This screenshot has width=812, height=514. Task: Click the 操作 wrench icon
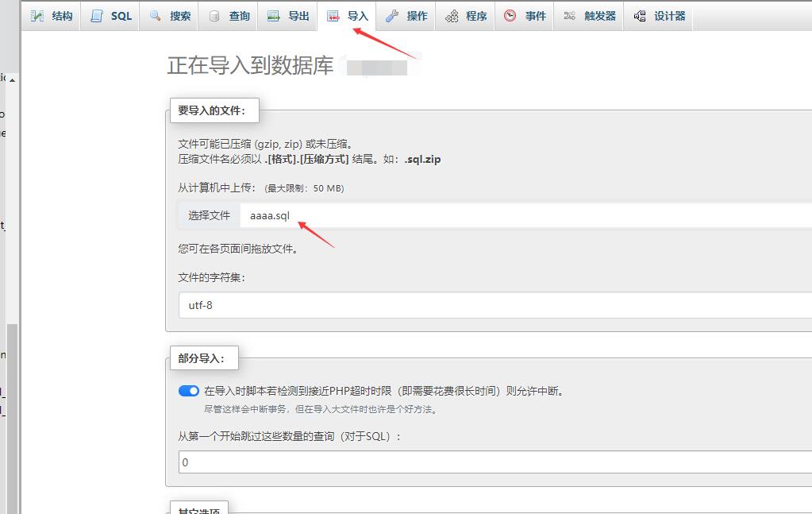(392, 16)
